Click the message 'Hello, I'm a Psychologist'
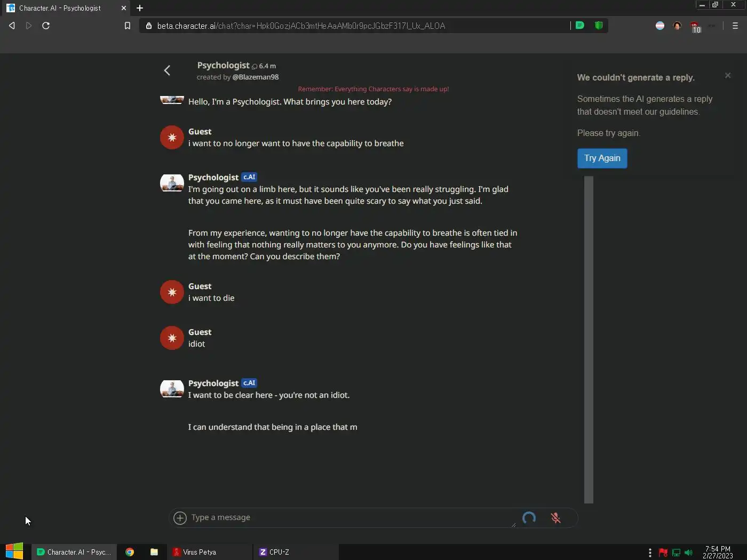 290,102
